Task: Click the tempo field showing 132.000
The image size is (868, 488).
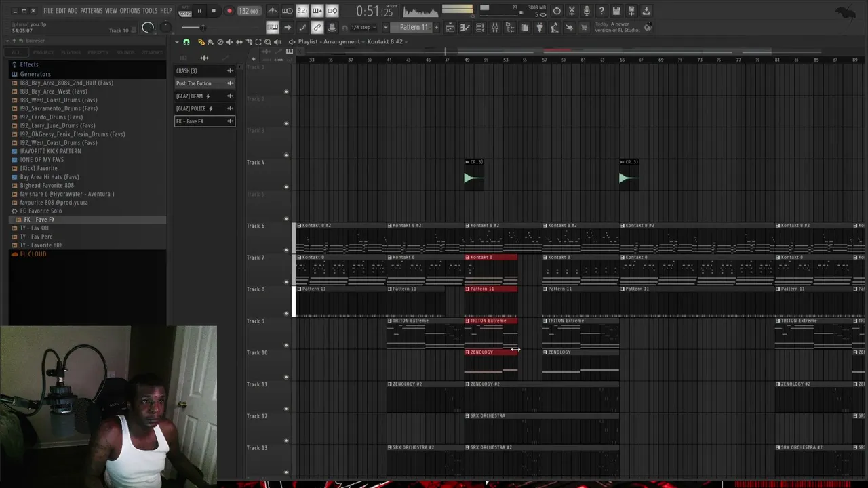Action: pos(249,11)
